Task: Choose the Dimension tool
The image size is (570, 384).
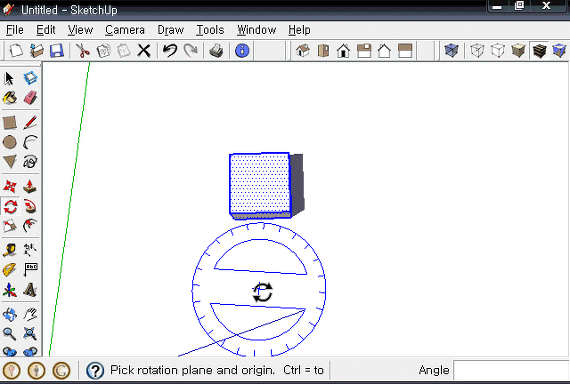Action: coord(30,250)
